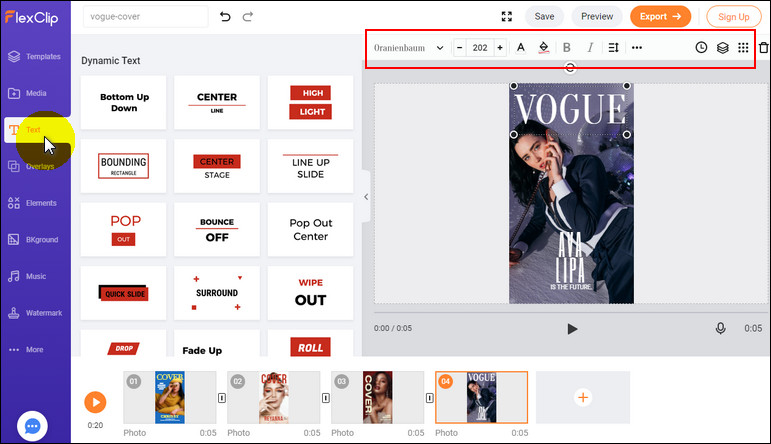Toggle fullscreen preview icon
Viewport: 771px width, 444px height.
pyautogui.click(x=506, y=17)
